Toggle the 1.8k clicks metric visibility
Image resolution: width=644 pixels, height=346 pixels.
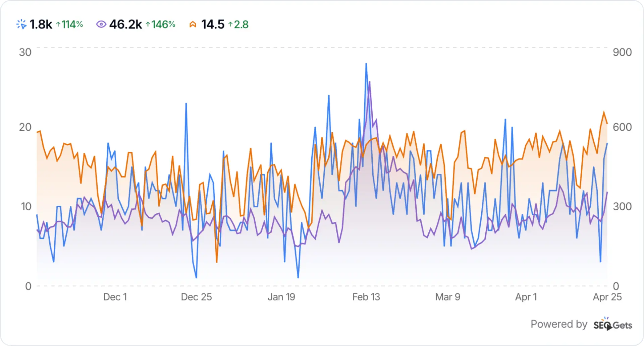point(40,24)
